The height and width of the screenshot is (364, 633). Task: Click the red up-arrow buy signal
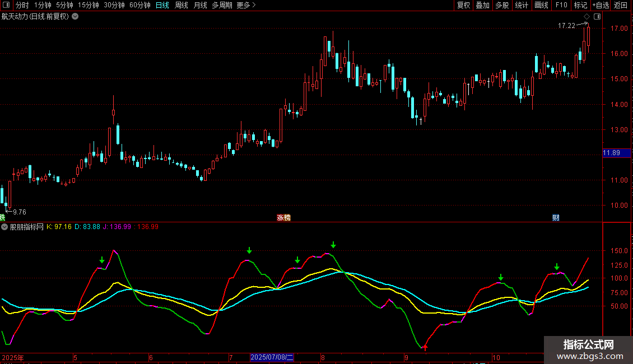coord(425,348)
